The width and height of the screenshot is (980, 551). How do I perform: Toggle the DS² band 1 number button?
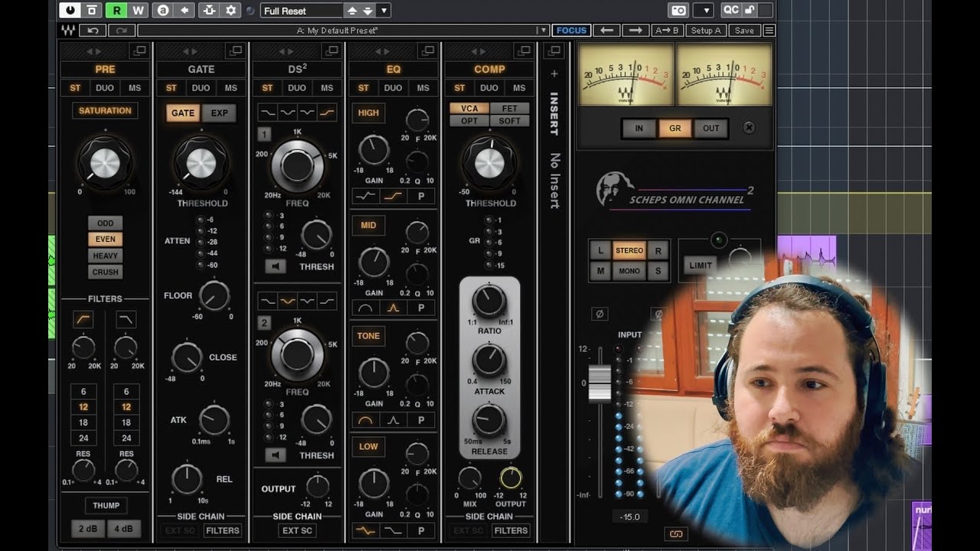264,135
